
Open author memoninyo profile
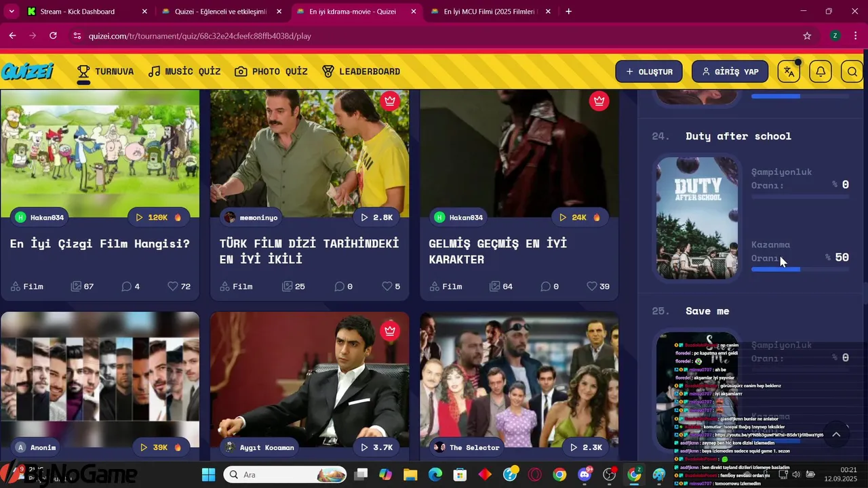[x=251, y=218]
